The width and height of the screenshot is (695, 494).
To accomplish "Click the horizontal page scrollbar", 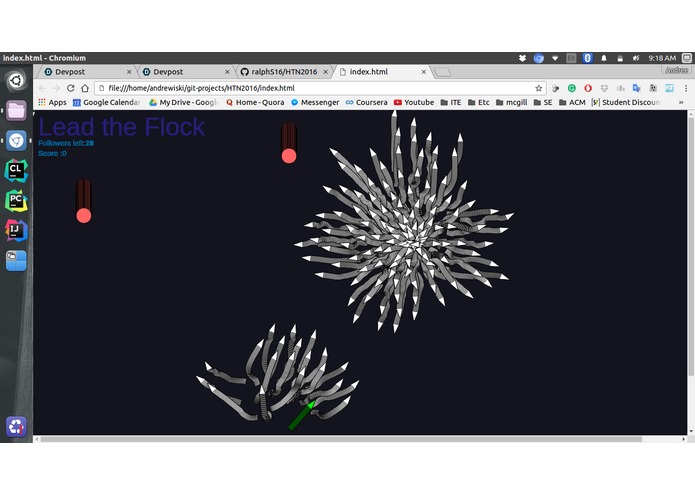I will pyautogui.click(x=341, y=439).
